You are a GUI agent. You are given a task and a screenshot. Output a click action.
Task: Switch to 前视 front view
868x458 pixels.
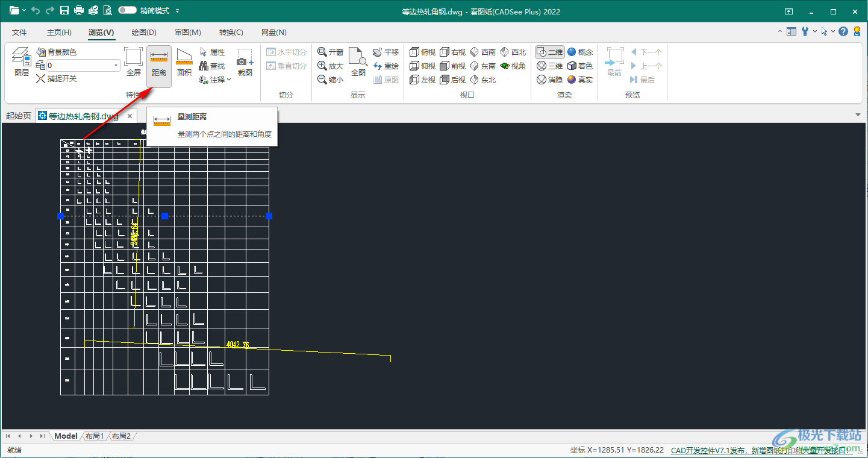[x=452, y=66]
